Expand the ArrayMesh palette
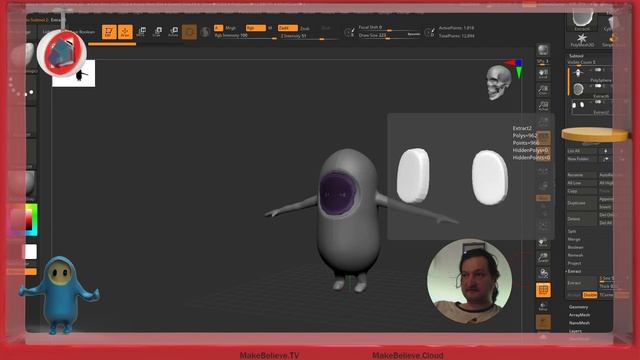 pyautogui.click(x=579, y=315)
